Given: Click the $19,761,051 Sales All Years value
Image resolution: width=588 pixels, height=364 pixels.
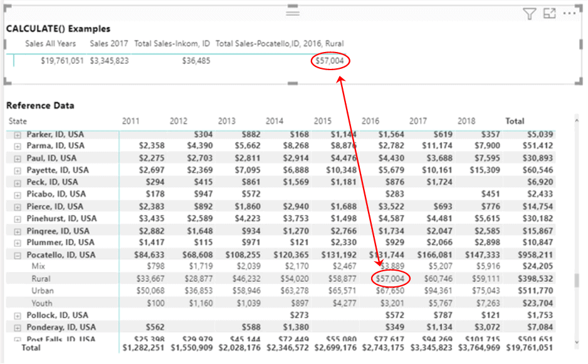Looking at the screenshot, I should click(62, 61).
